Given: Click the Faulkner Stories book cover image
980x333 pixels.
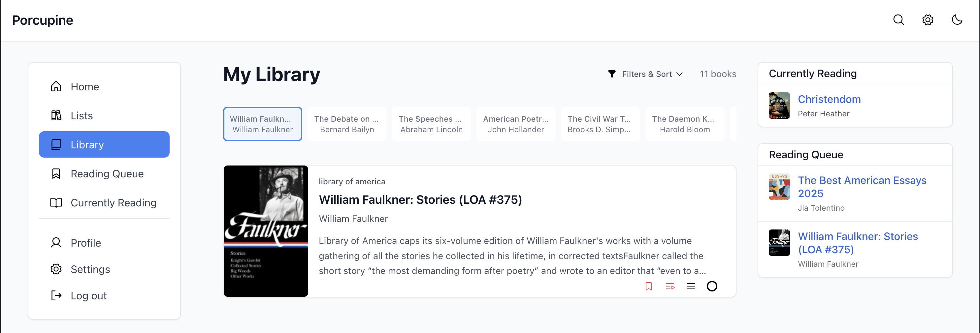Looking at the screenshot, I should point(266,231).
